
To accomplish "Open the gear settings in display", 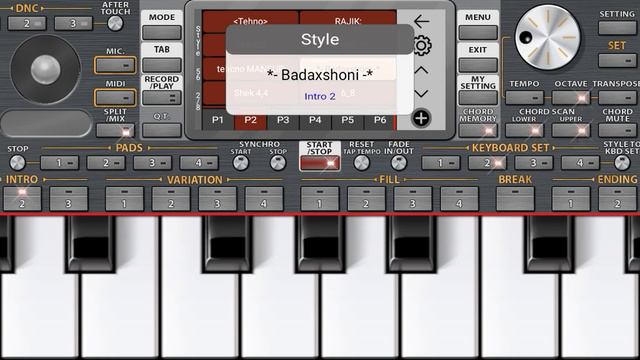I will tap(422, 45).
